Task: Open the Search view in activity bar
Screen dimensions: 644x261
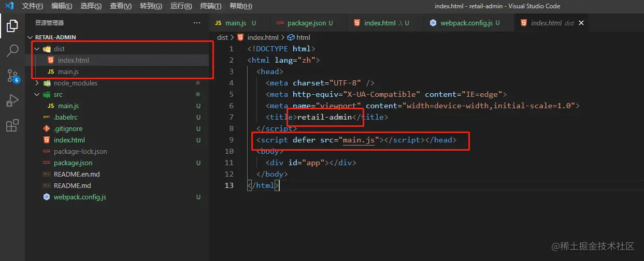Action: (12, 50)
